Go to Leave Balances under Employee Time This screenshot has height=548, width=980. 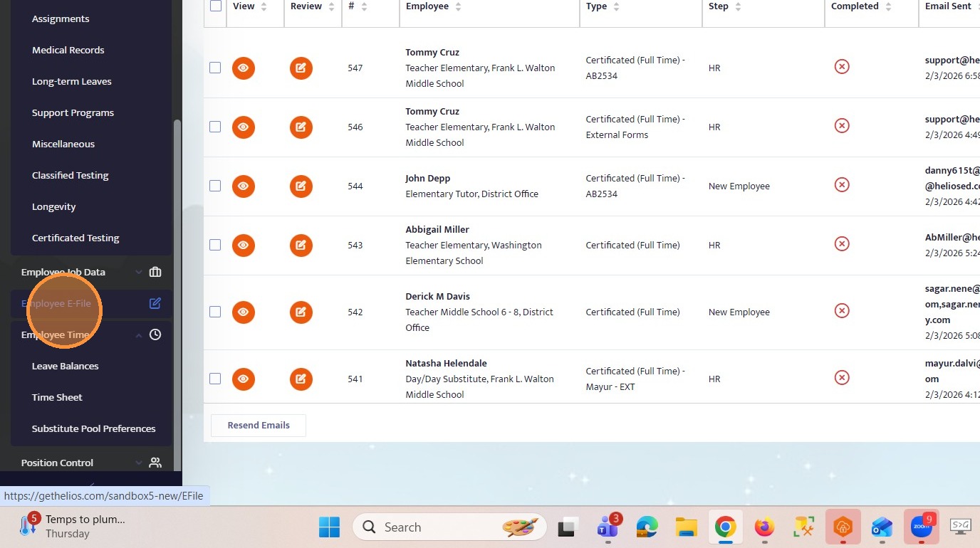(66, 366)
